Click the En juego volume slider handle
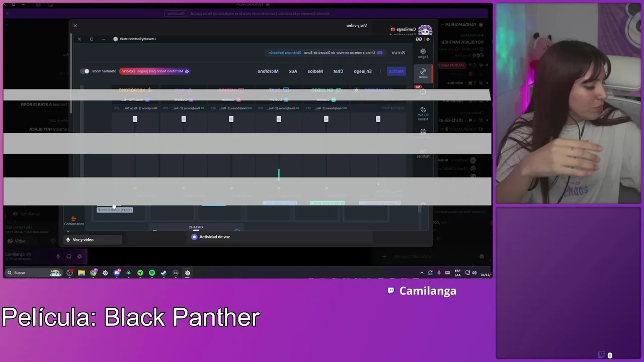The height and width of the screenshot is (362, 644). (327, 119)
